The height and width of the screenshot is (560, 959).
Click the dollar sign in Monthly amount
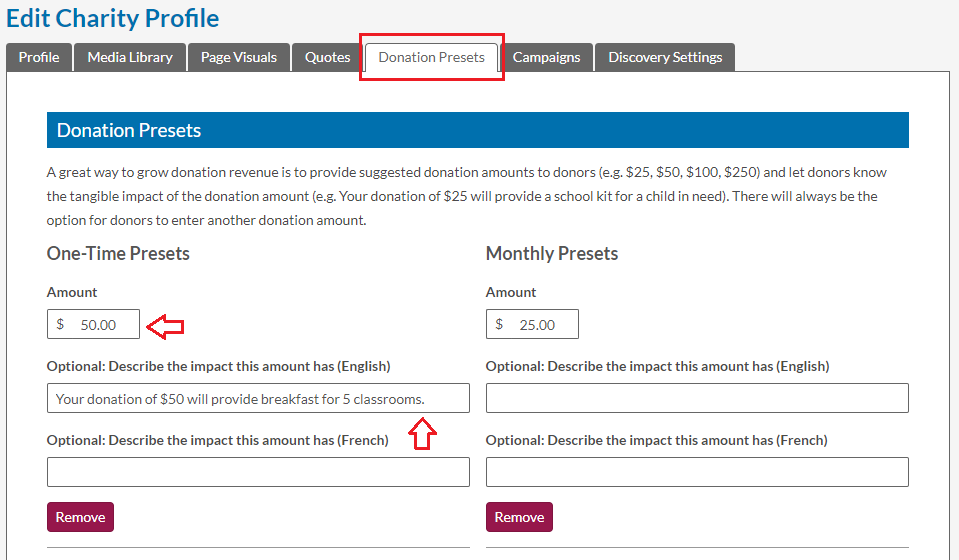499,324
